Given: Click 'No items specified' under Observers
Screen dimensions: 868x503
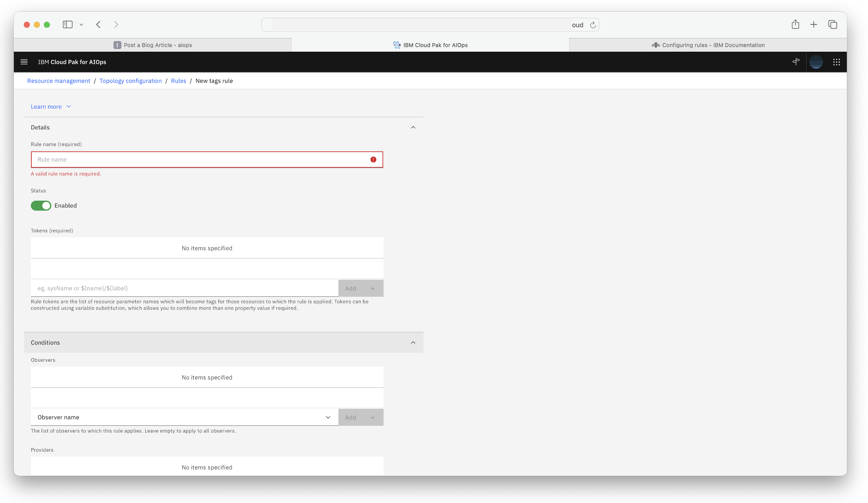Looking at the screenshot, I should click(207, 378).
